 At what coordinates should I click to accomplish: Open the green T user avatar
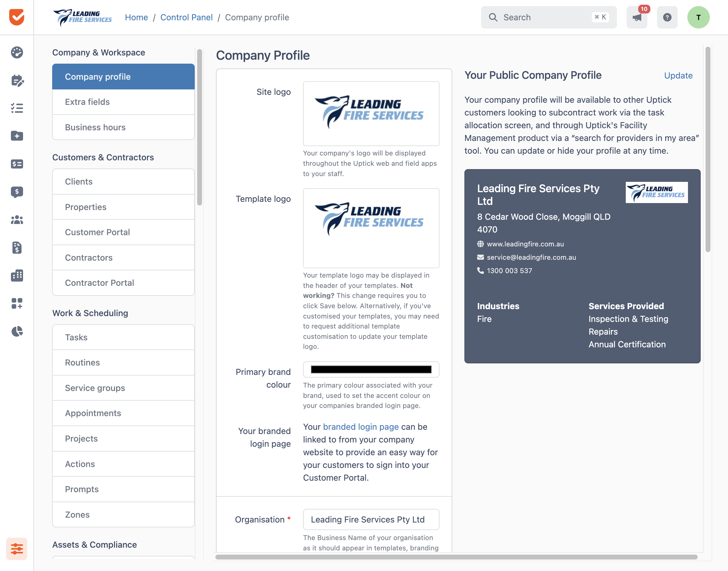[x=698, y=17]
